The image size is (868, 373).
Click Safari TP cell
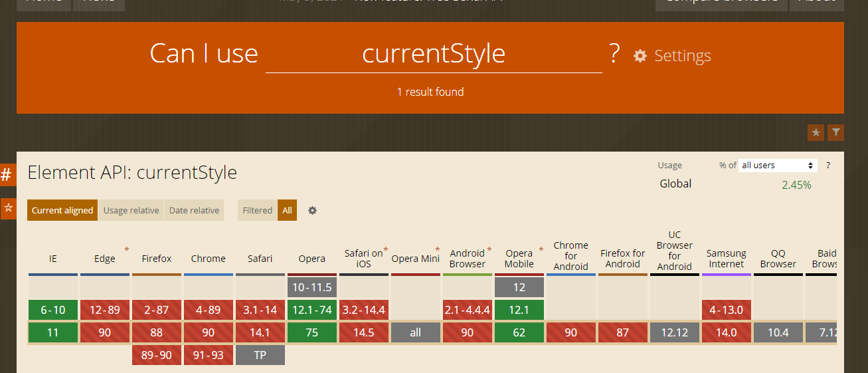pos(260,355)
